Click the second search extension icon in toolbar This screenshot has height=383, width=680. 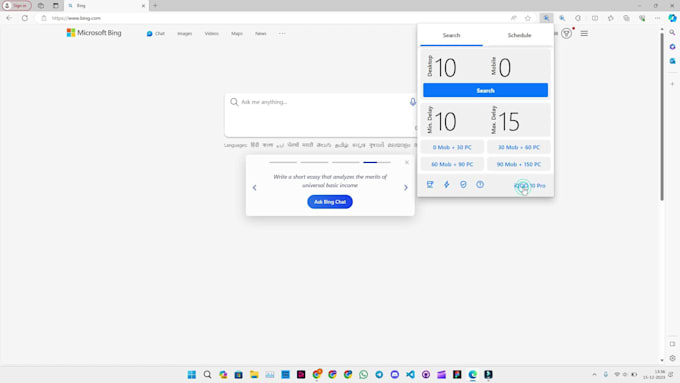[x=562, y=18]
